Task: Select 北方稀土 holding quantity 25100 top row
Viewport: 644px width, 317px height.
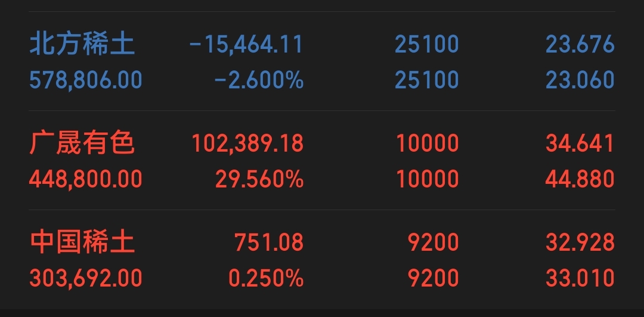Action: (x=427, y=44)
